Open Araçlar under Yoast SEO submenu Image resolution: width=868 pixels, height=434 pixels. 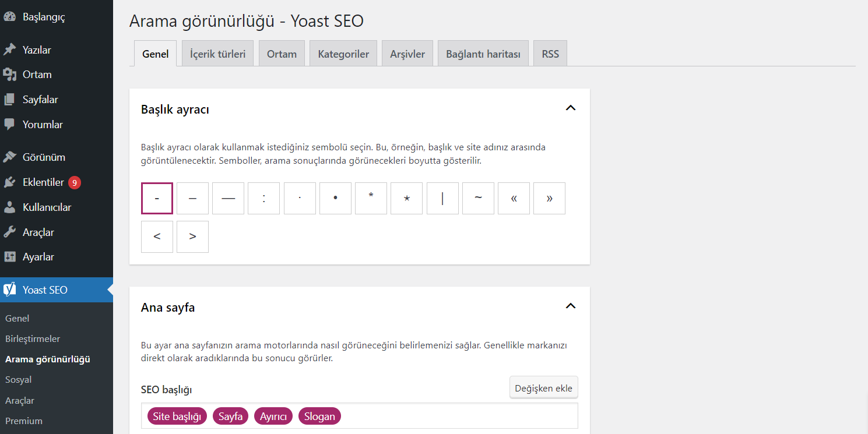click(20, 400)
